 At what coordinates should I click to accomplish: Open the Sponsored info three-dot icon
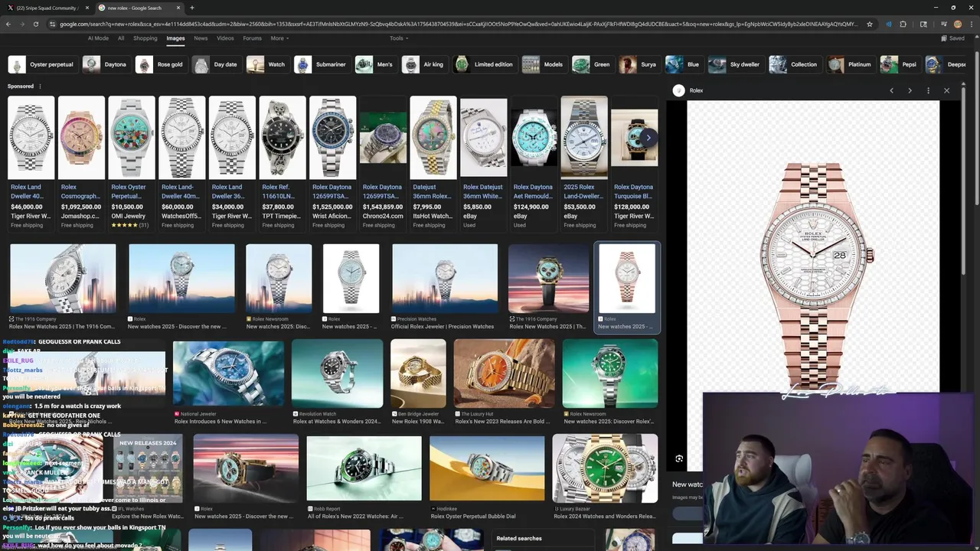tap(40, 86)
